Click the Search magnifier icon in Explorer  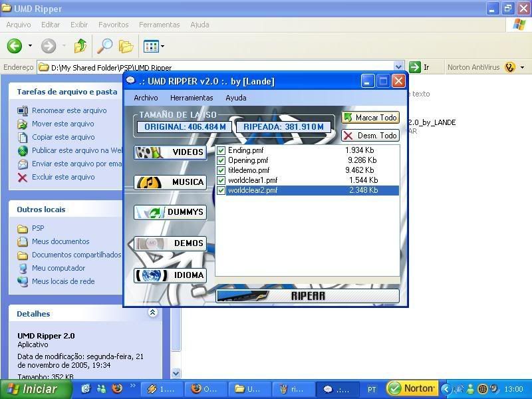105,46
